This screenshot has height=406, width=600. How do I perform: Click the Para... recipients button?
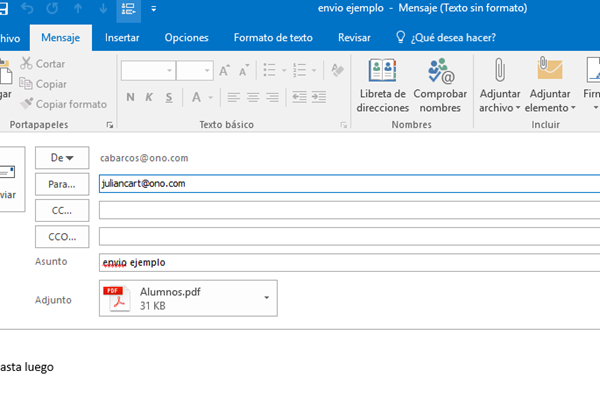62,184
